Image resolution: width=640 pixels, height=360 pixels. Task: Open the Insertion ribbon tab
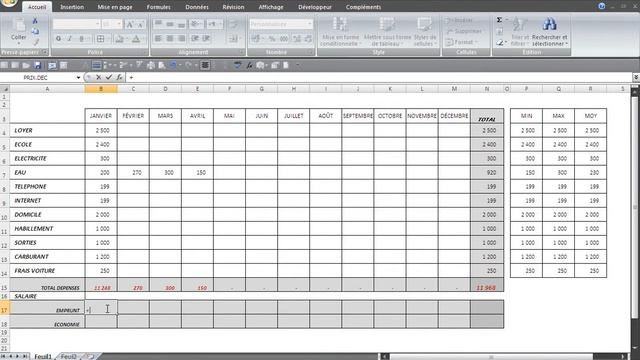point(72,7)
